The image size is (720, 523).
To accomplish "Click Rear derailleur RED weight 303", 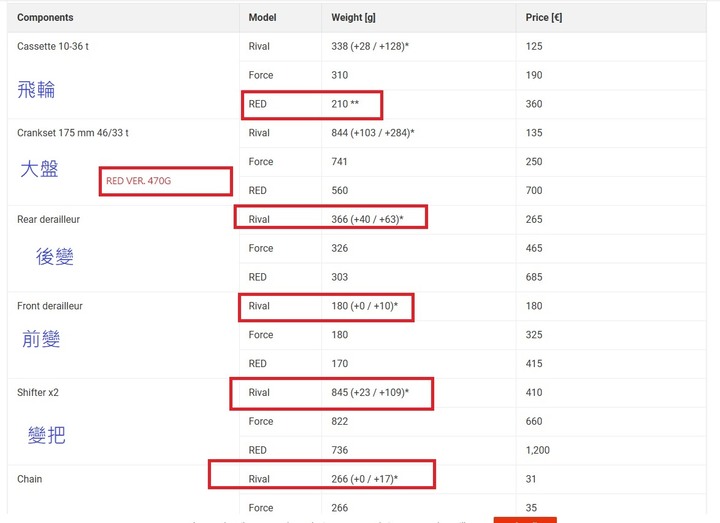I will (x=339, y=277).
